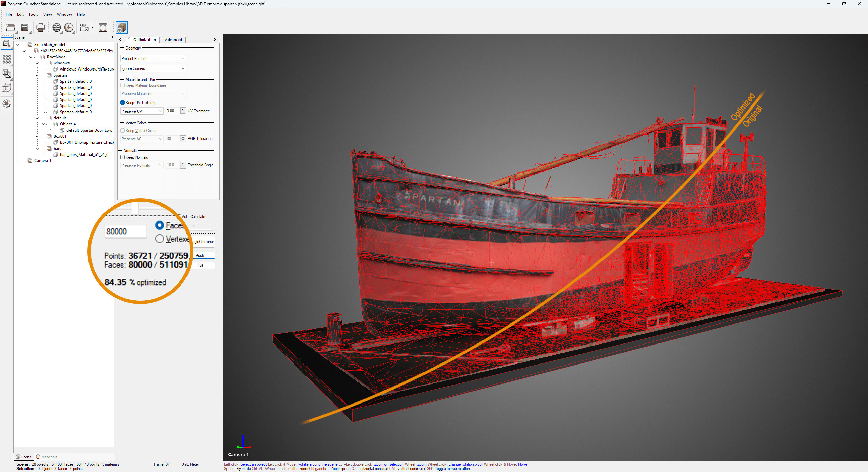The image size is (868, 472).
Task: Toggle the textured cube preview icon
Action: pyautogui.click(x=122, y=27)
